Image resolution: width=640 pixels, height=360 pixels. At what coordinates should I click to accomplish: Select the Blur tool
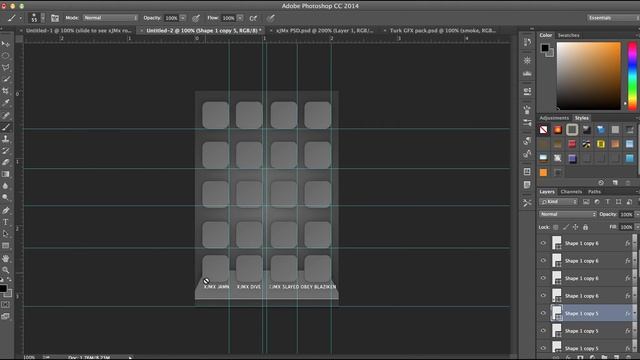[5, 186]
